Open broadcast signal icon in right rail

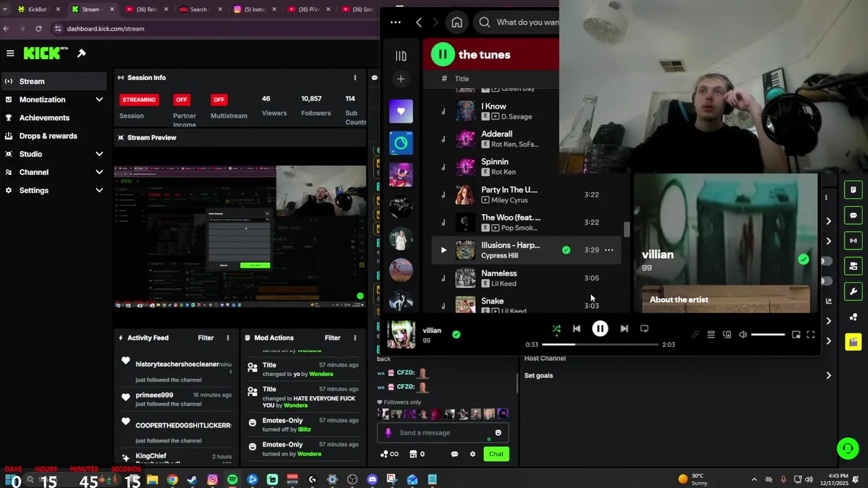(x=853, y=241)
